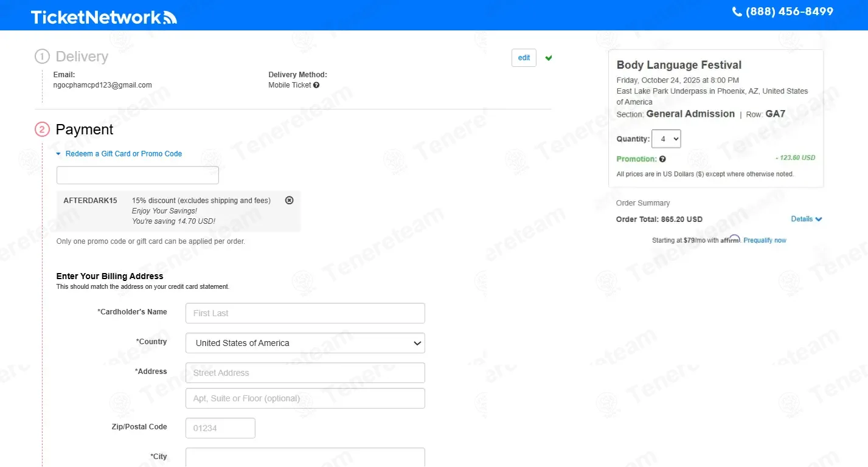Click the Enter Your Billing Address heading
The height and width of the screenshot is (467, 868).
(x=110, y=276)
